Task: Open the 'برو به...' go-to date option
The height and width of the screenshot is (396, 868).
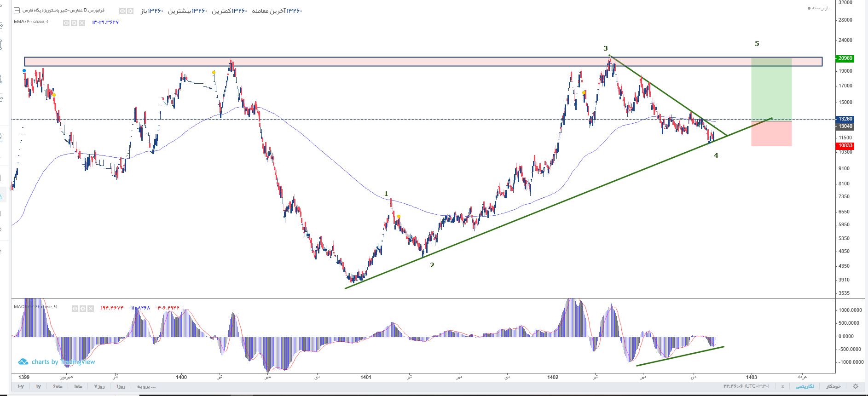Action: click(146, 386)
